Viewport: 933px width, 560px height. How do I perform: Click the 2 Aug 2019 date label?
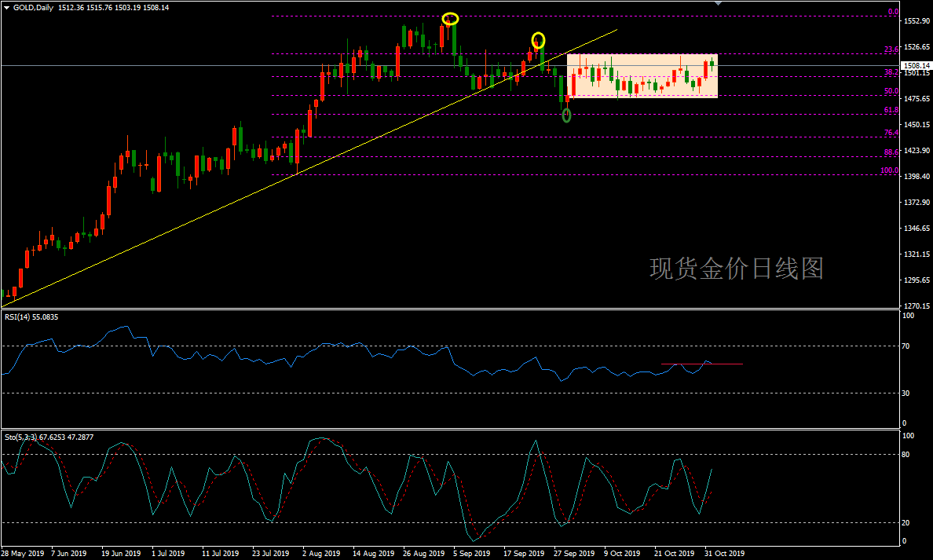(x=321, y=554)
